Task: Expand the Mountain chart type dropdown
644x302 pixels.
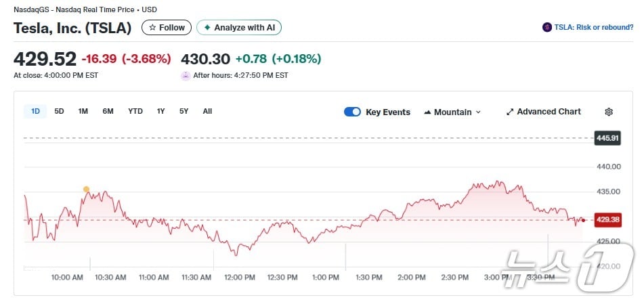Action: point(452,112)
